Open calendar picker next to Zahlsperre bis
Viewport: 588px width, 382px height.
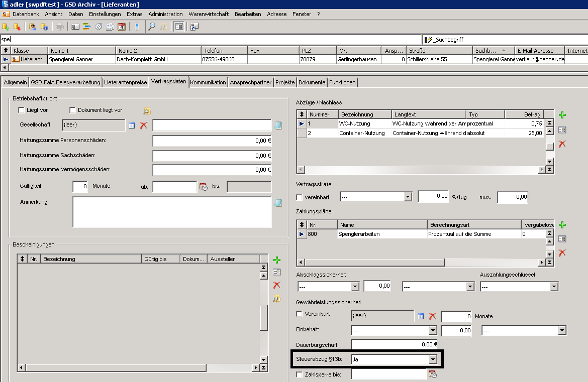(432, 374)
